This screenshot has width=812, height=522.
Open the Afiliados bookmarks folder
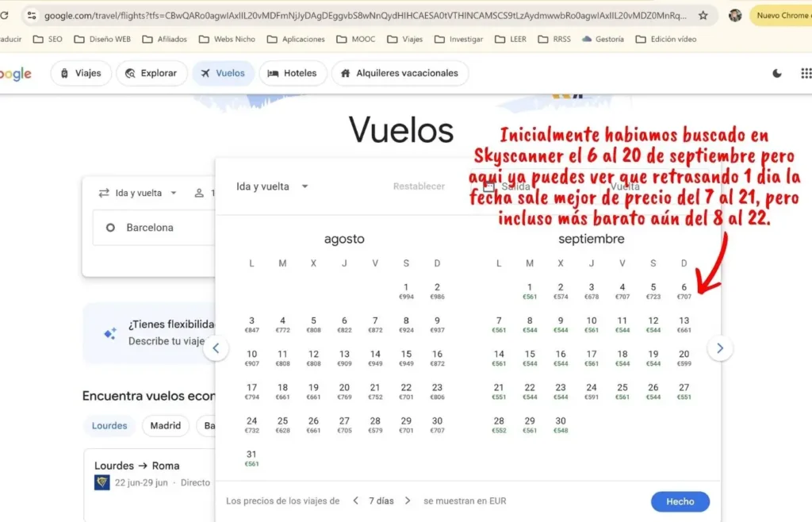[165, 40]
